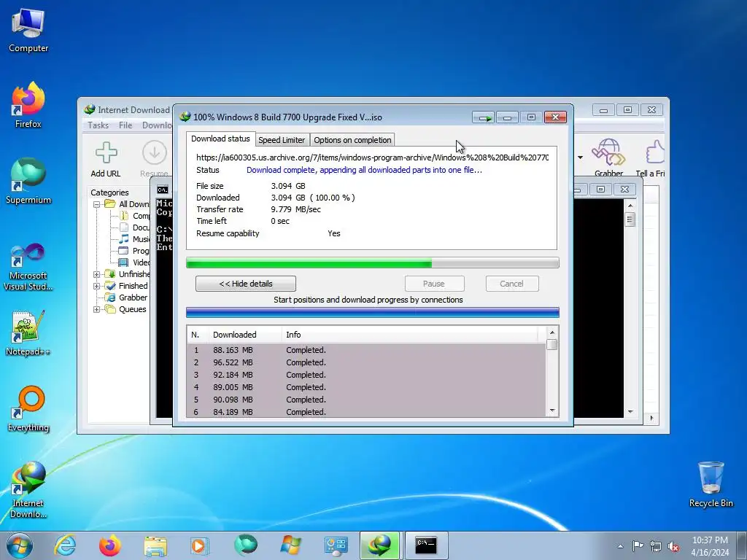The height and width of the screenshot is (560, 747).
Task: Click the green arrow button in download title bar
Action: 484,117
